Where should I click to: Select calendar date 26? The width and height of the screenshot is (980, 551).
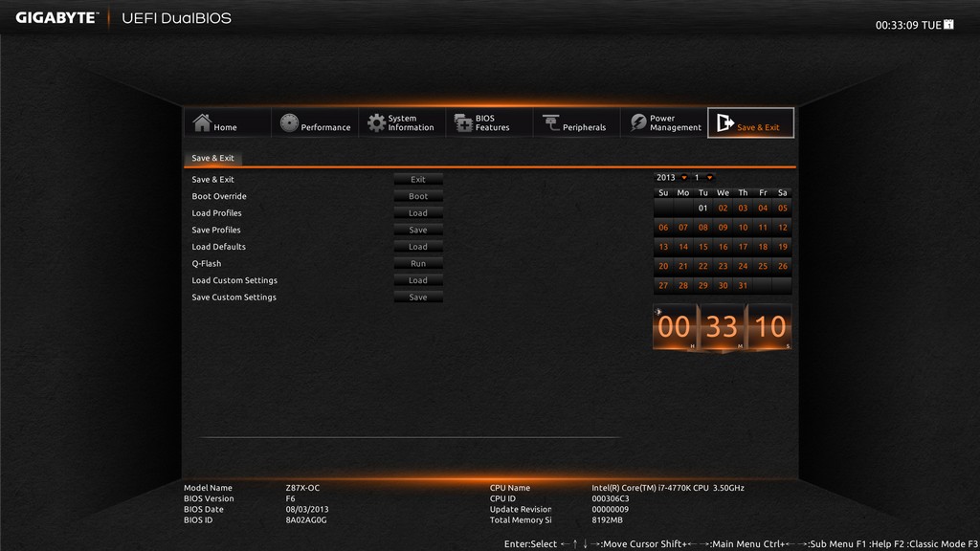coord(783,266)
